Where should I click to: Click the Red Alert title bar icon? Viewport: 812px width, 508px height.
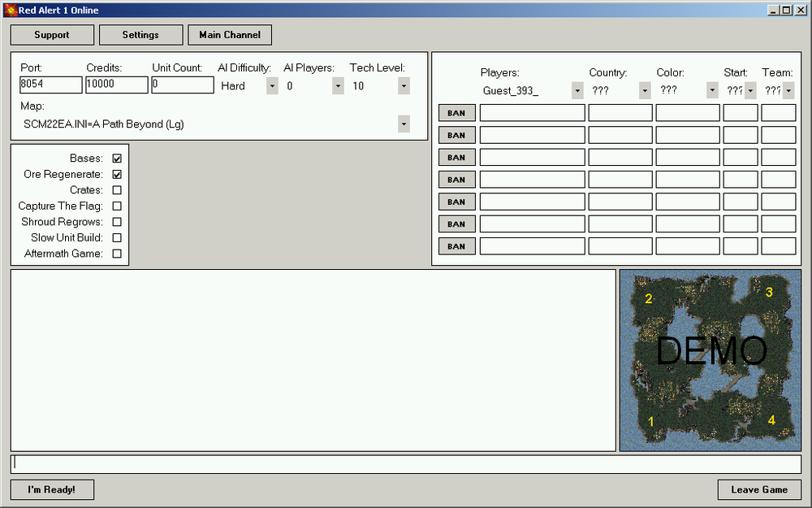click(11, 10)
